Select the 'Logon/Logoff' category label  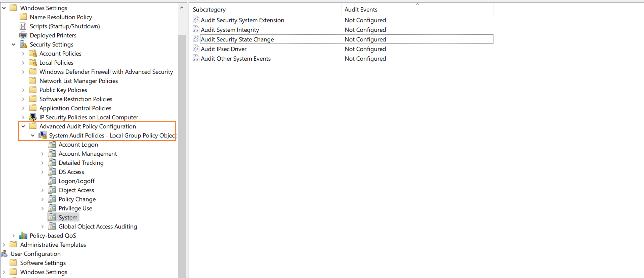77,181
